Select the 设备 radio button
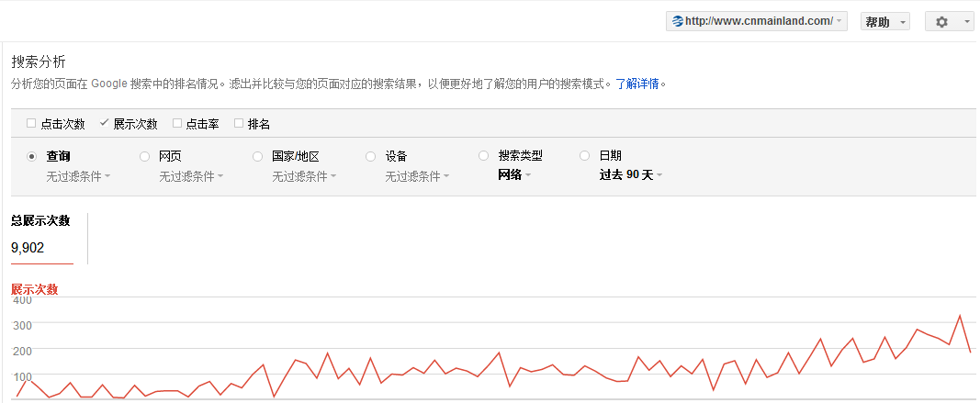The width and height of the screenshot is (980, 403). tap(371, 156)
